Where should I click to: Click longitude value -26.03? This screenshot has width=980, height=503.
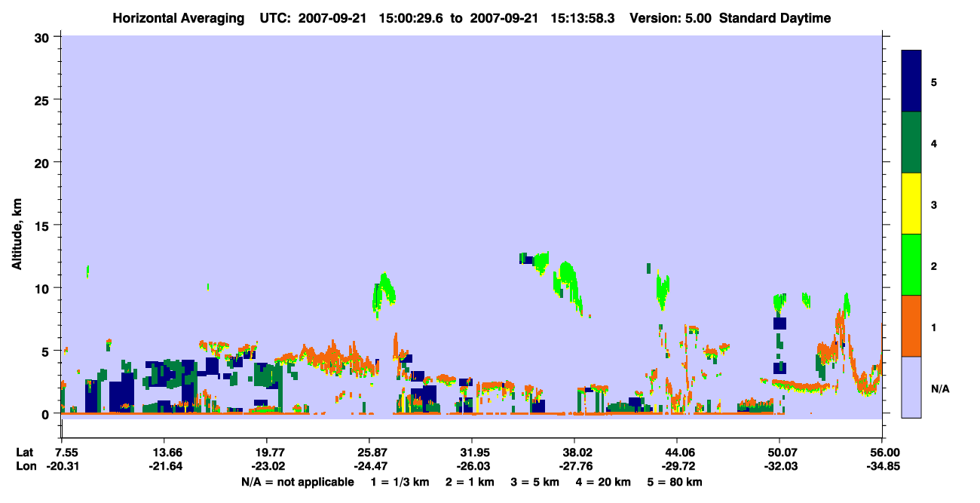pos(471,466)
